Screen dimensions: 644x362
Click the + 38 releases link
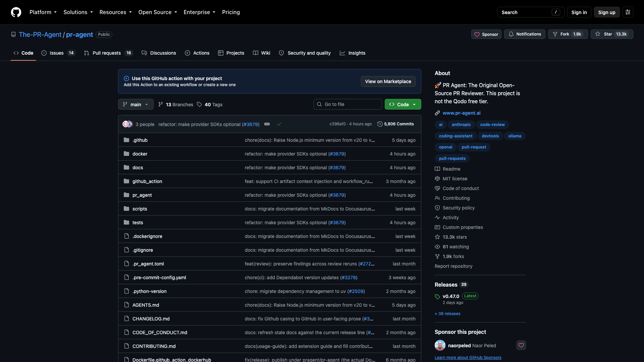click(447, 314)
